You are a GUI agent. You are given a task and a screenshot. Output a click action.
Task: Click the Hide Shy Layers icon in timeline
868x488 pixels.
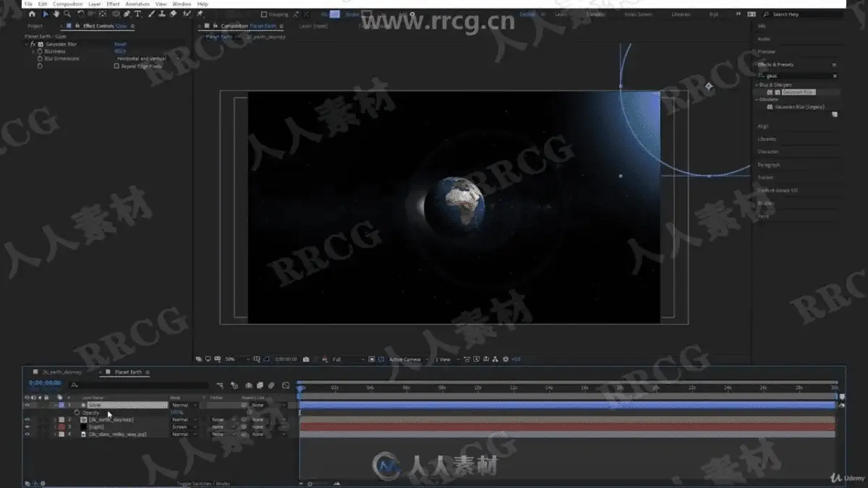coord(249,385)
